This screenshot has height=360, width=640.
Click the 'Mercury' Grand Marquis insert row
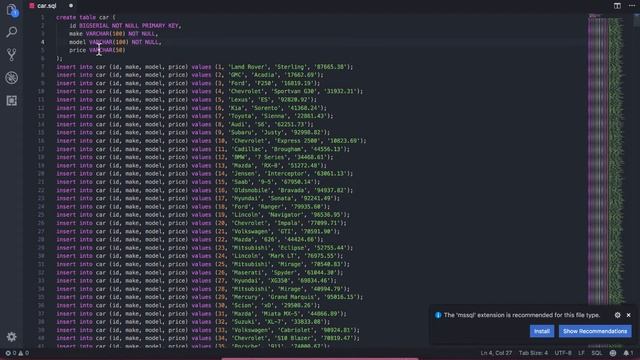(209, 297)
